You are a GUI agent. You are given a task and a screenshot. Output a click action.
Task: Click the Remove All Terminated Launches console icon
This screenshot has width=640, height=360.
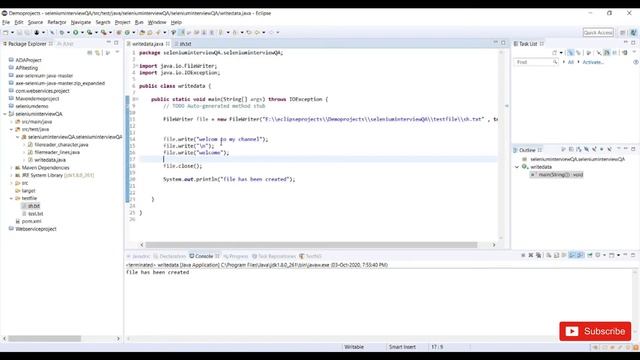pos(539,255)
